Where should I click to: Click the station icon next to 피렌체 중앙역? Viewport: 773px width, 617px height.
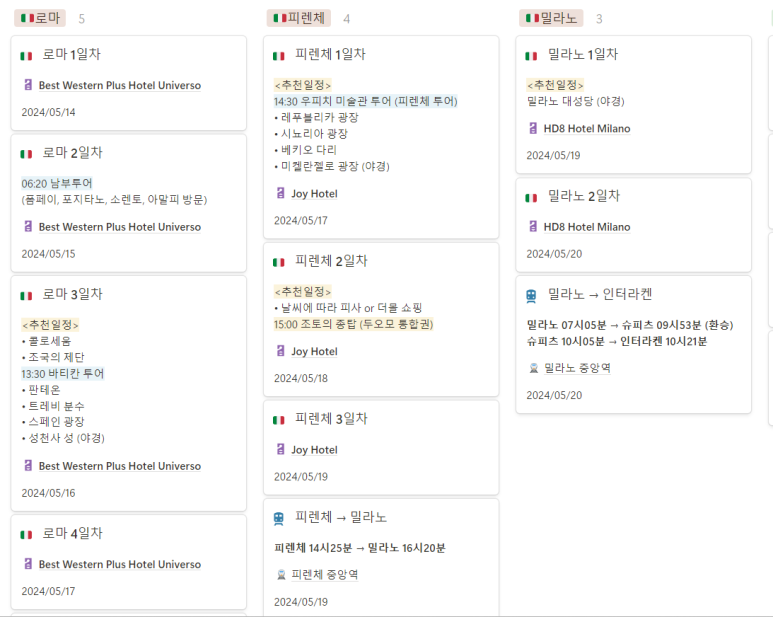[280, 575]
